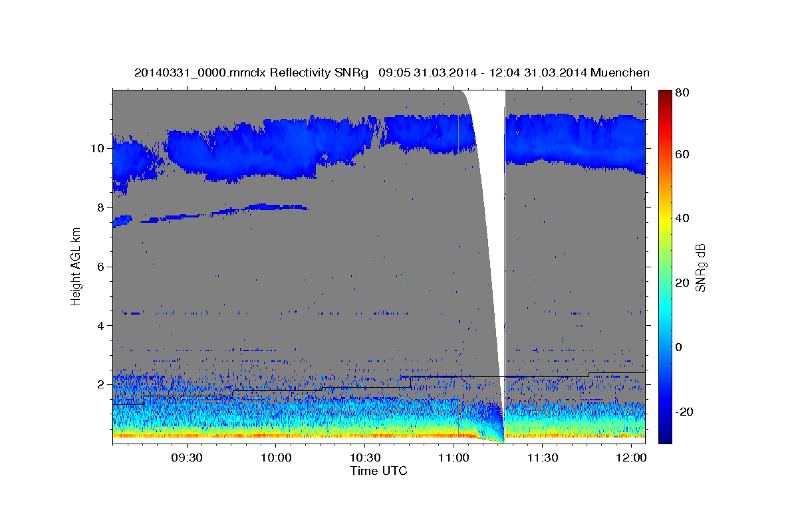Click the 12:00 time tick label
The height and width of the screenshot is (532, 798).
632,458
